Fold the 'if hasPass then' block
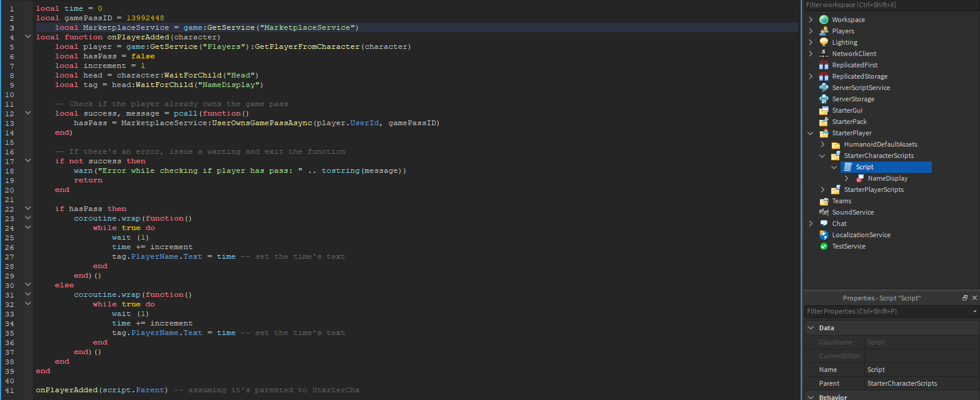 (27, 208)
